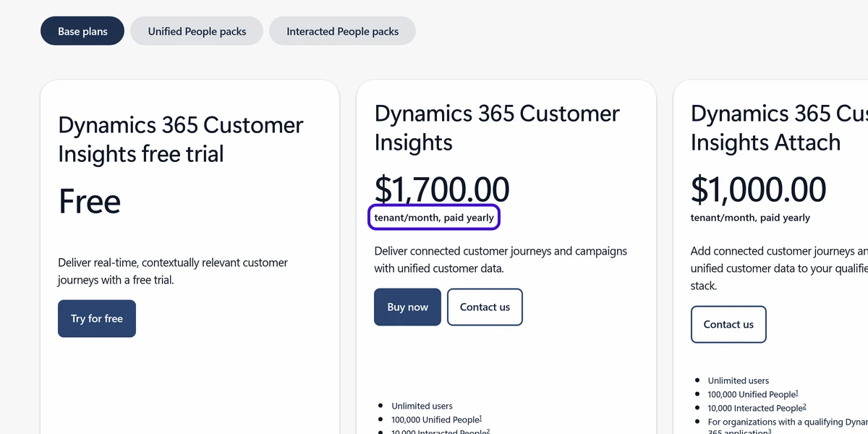Click the Free price heading
Image resolution: width=868 pixels, height=434 pixels.
click(90, 200)
